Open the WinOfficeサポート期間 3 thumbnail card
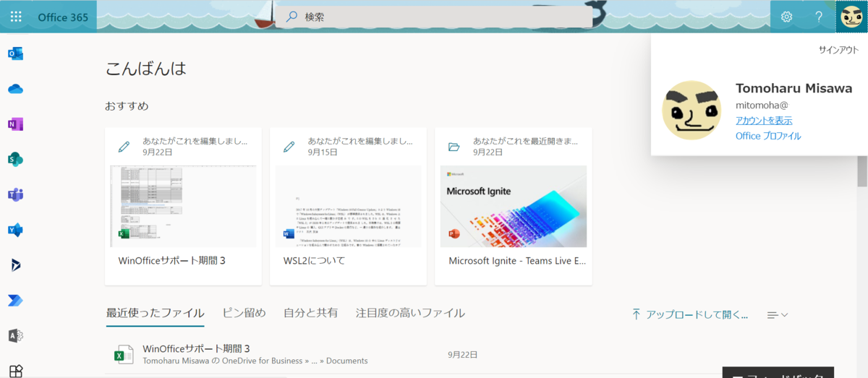This screenshot has height=378, width=868. [183, 206]
